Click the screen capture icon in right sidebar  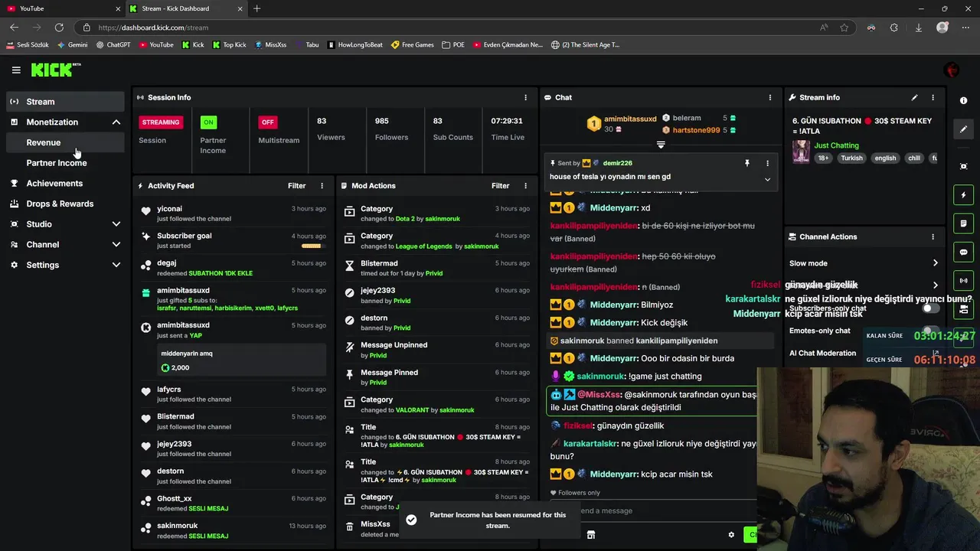point(964,166)
